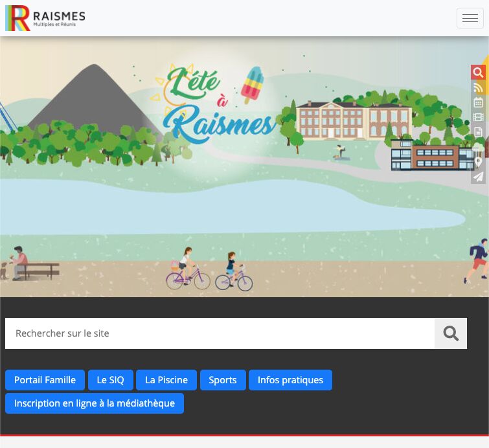Image resolution: width=489 pixels, height=448 pixels.
Task: Open the paper plane contact icon
Action: pos(478,177)
